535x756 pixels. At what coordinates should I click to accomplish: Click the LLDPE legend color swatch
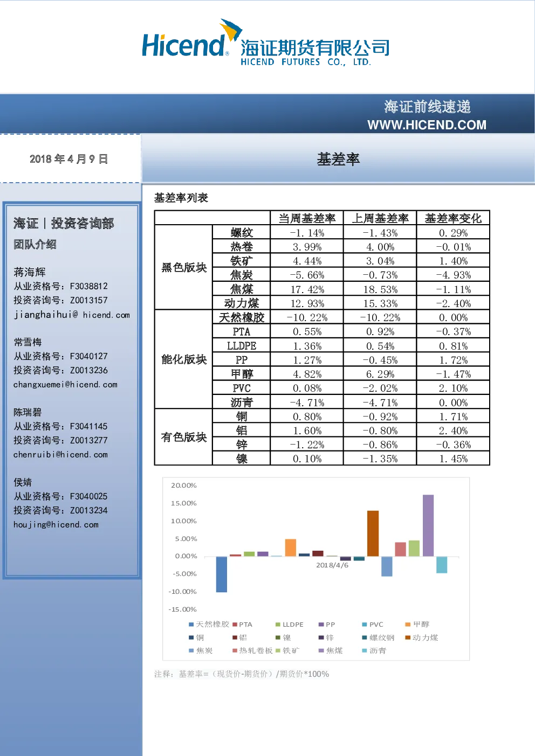[278, 625]
